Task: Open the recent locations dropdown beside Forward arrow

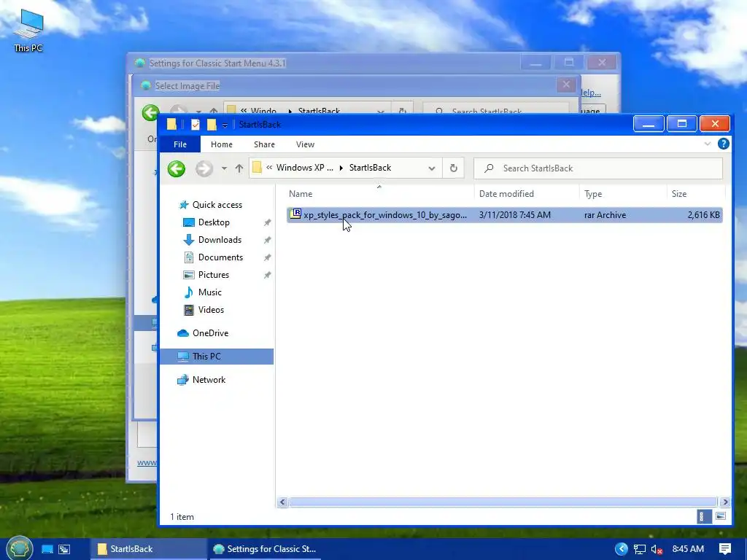Action: click(224, 168)
